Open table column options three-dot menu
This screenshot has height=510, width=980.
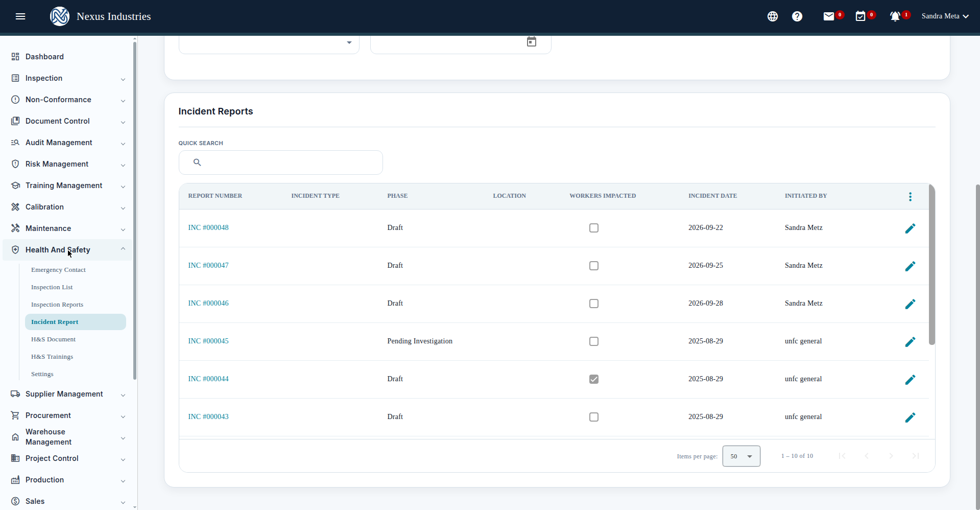(910, 197)
